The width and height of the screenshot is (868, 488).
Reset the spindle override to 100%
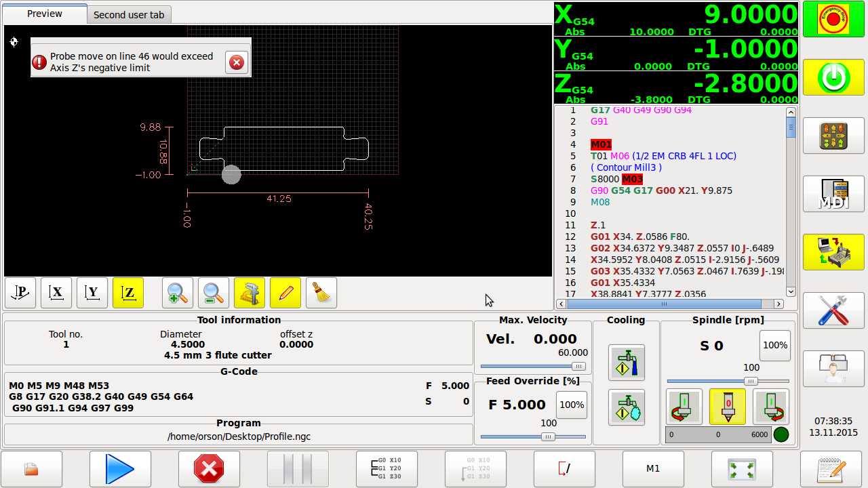pyautogui.click(x=774, y=345)
